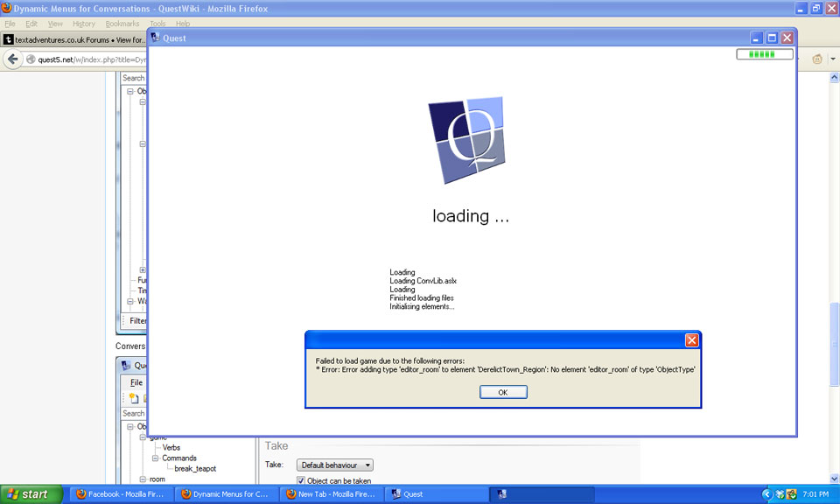Click the green loading progress bar
The image size is (840, 504).
[765, 54]
